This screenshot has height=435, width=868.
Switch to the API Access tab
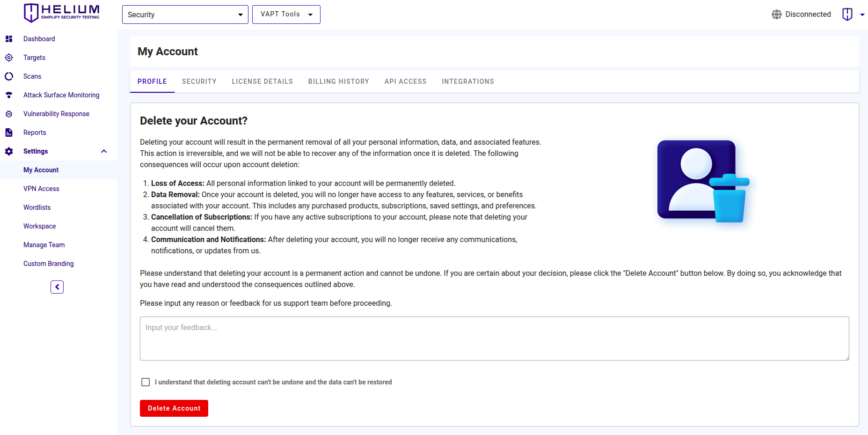tap(405, 81)
